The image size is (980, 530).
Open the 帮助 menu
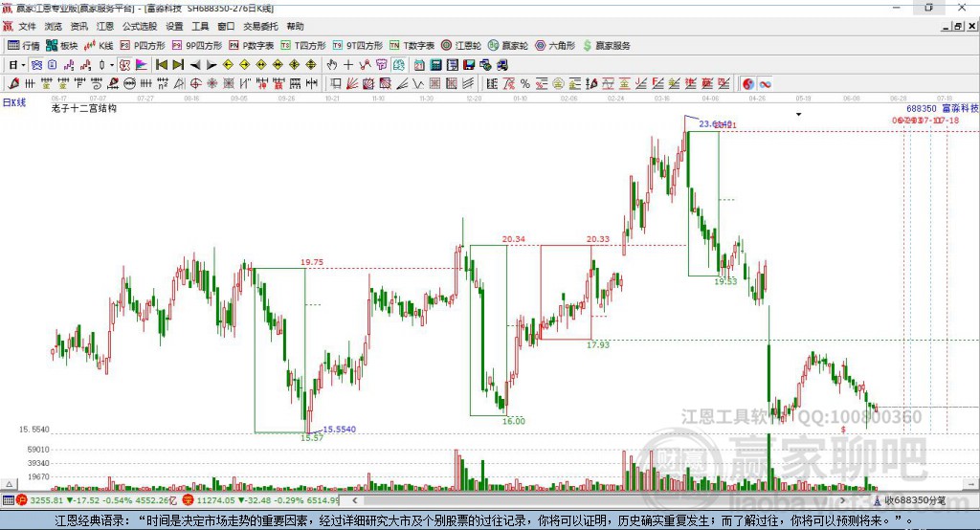click(295, 26)
